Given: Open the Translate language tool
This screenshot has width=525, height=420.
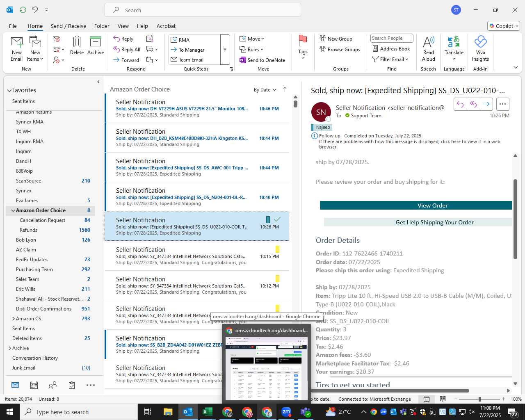Looking at the screenshot, I should 454,48.
